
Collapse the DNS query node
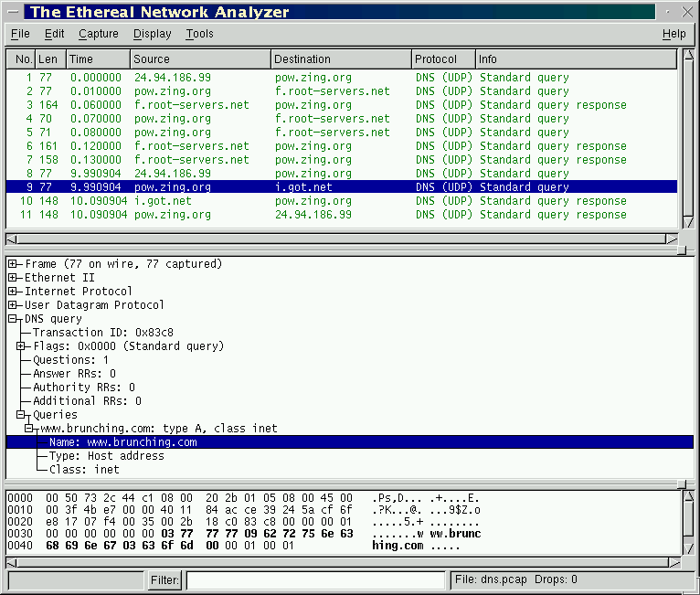pos(13,319)
